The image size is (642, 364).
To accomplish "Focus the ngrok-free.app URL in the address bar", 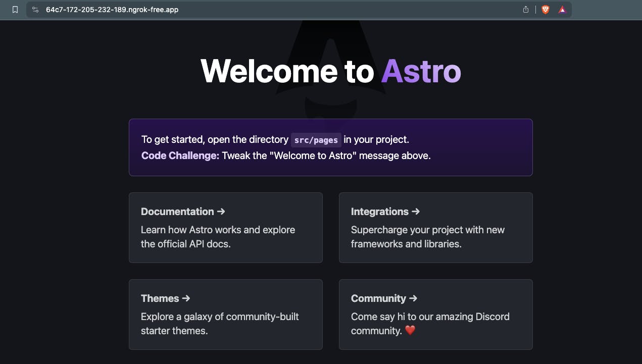I will click(x=112, y=10).
